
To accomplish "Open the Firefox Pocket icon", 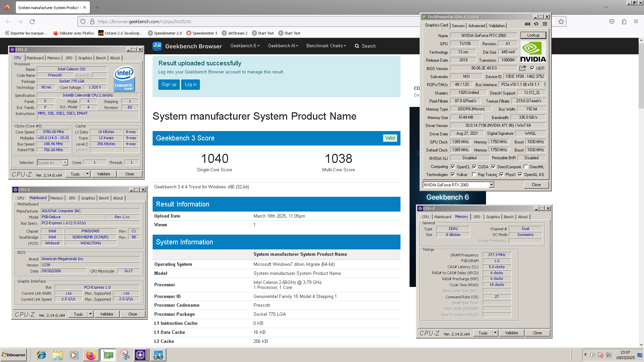I will coord(612,21).
